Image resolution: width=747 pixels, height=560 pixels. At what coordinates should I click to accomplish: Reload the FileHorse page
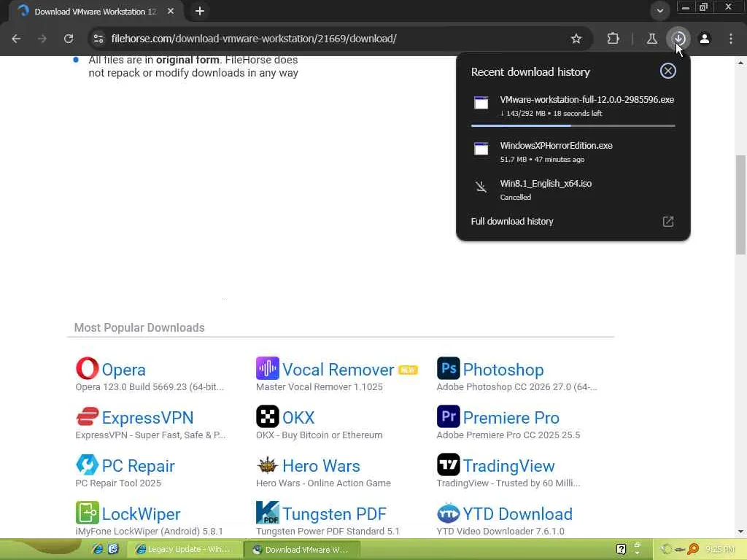(69, 39)
